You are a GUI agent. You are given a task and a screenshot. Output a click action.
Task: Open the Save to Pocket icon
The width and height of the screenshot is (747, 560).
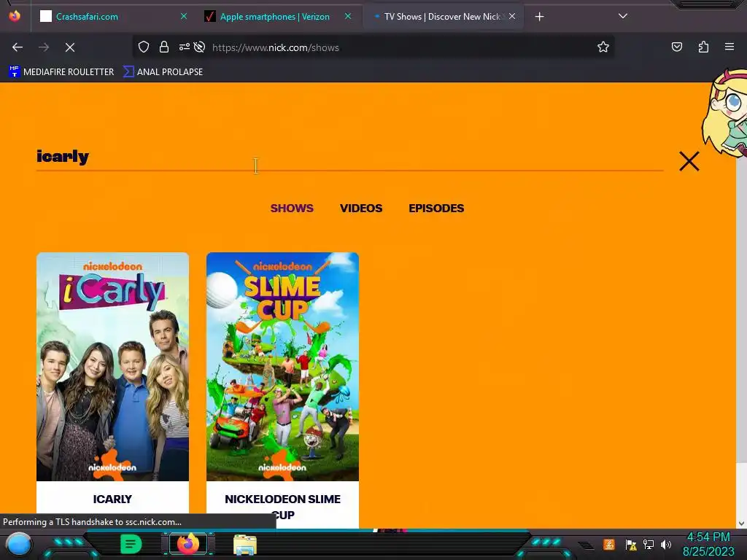676,47
